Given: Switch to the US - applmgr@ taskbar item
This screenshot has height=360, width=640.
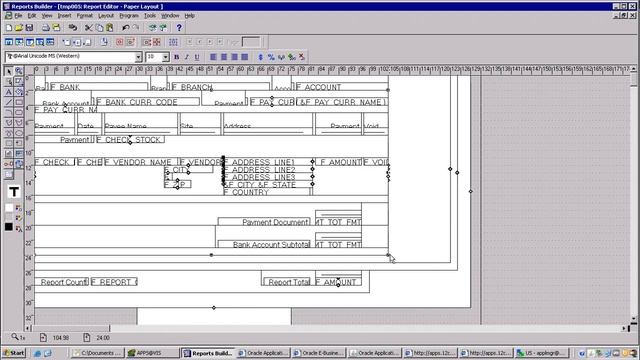Looking at the screenshot, I should (x=542, y=353).
